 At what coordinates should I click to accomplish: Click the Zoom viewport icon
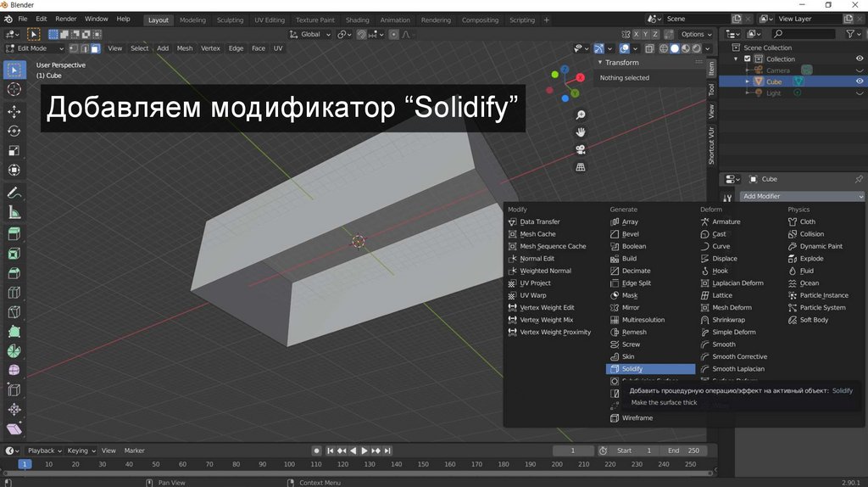580,115
